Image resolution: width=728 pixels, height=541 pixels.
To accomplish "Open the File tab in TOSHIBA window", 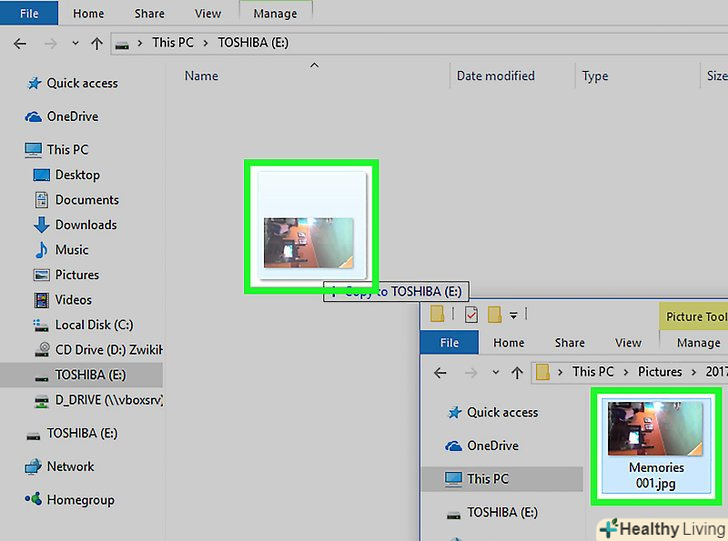I will coord(29,13).
